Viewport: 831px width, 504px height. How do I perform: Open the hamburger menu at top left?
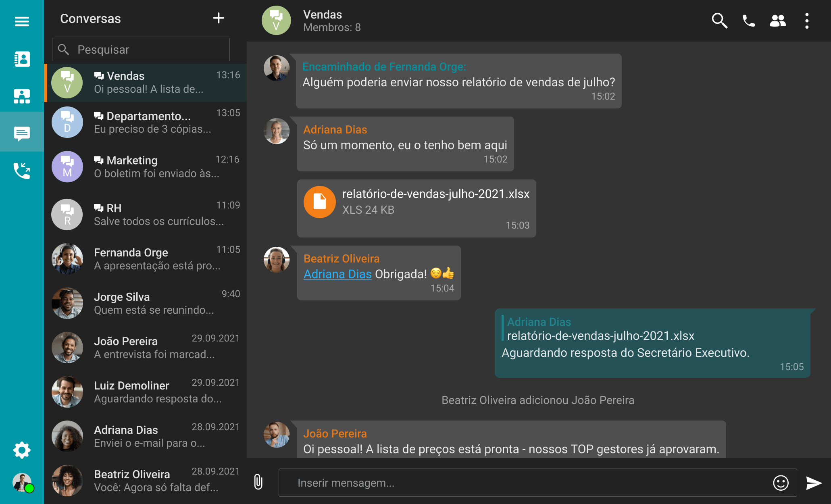pyautogui.click(x=21, y=21)
